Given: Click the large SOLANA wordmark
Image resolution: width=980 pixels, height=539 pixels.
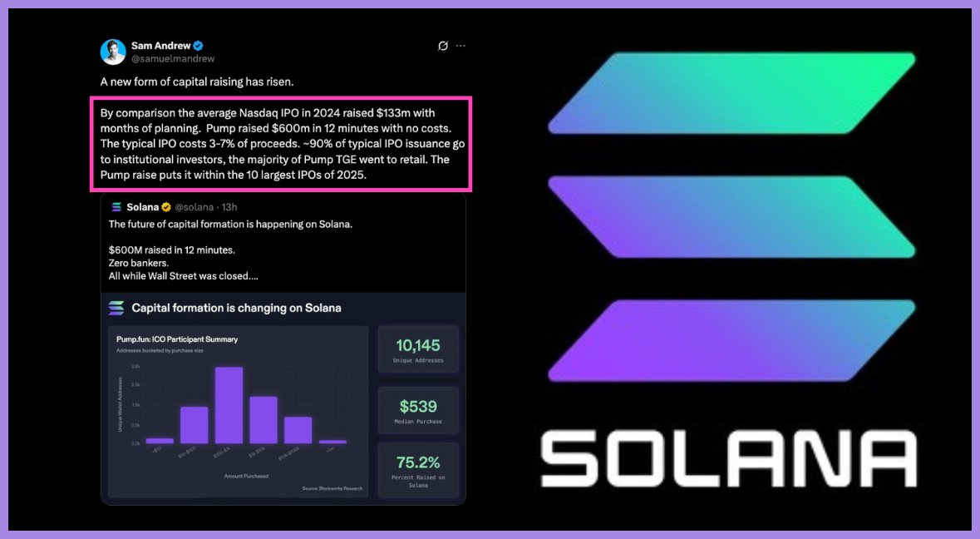Looking at the screenshot, I should point(729,458).
